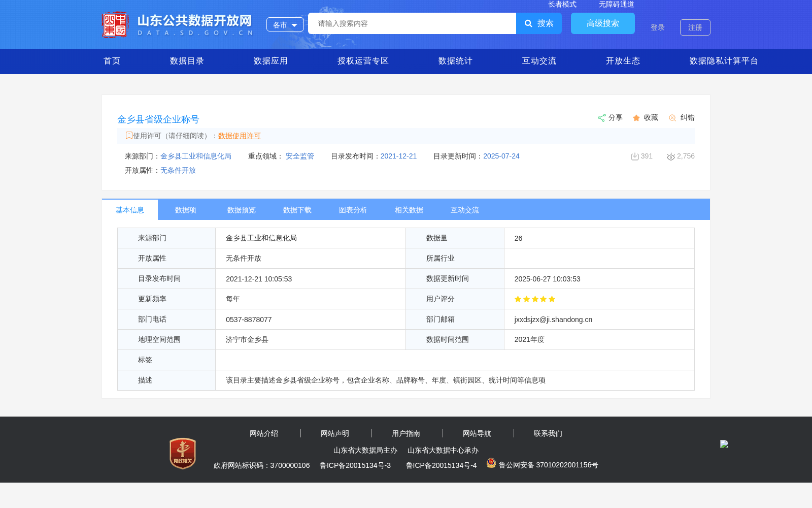Switch to the 数据预览 tab
Viewport: 812px width, 508px height.
click(x=242, y=210)
